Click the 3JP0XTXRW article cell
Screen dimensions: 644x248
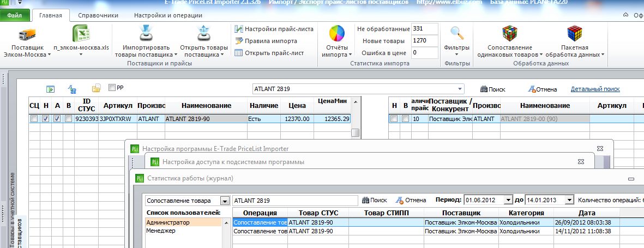click(117, 119)
